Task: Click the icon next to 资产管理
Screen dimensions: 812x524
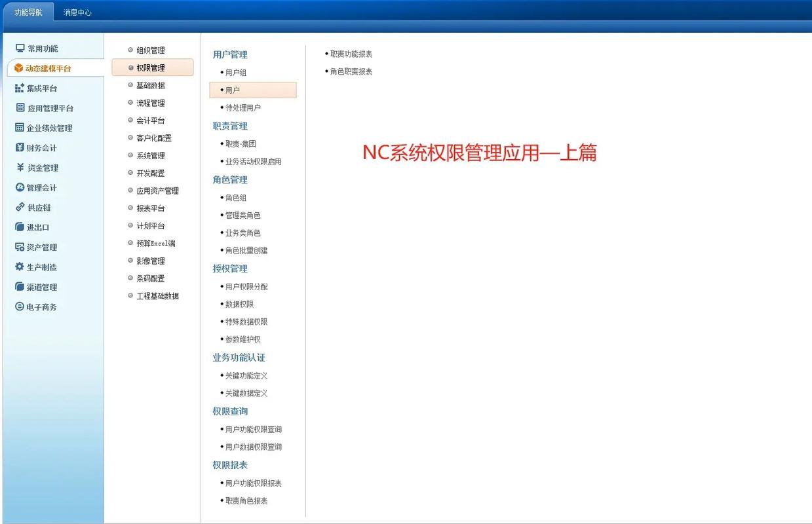Action: pyautogui.click(x=20, y=247)
